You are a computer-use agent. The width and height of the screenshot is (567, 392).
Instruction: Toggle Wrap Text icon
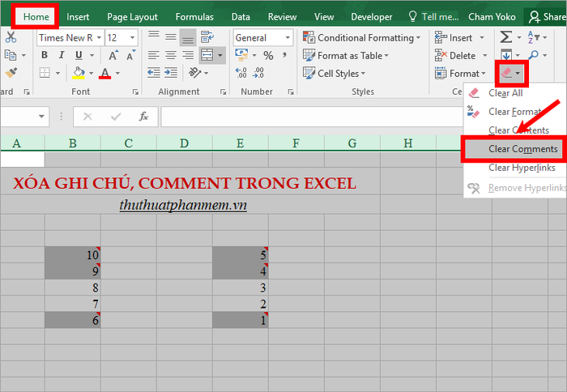[207, 37]
